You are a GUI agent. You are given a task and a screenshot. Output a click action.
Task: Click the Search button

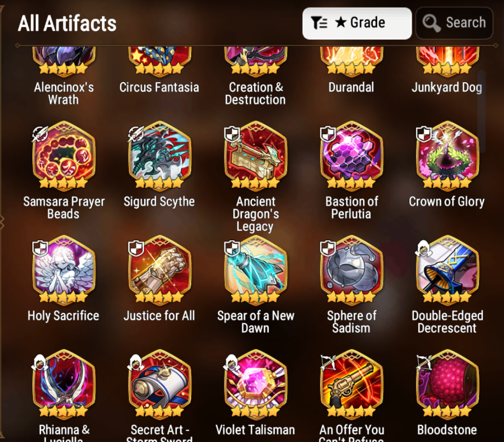coord(454,23)
